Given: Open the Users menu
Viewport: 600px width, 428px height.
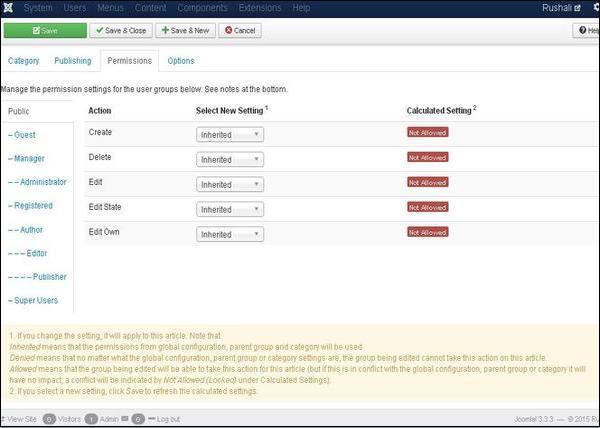Looking at the screenshot, I should (x=75, y=8).
